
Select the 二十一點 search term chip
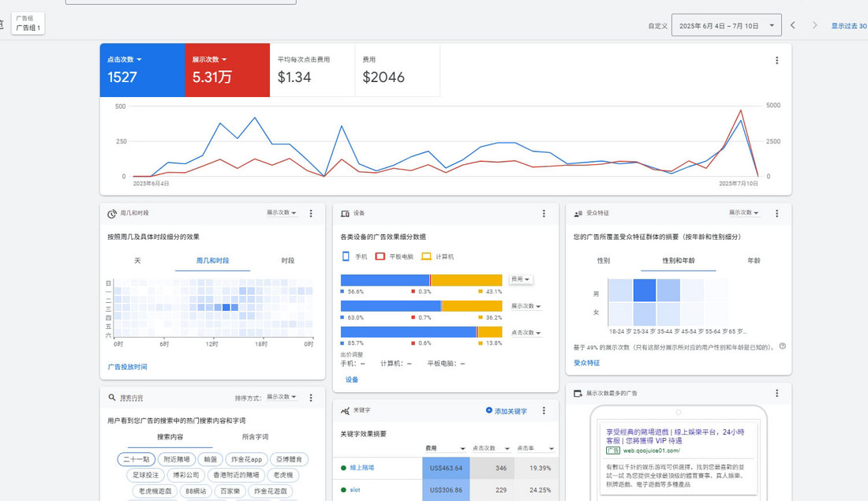pos(137,459)
